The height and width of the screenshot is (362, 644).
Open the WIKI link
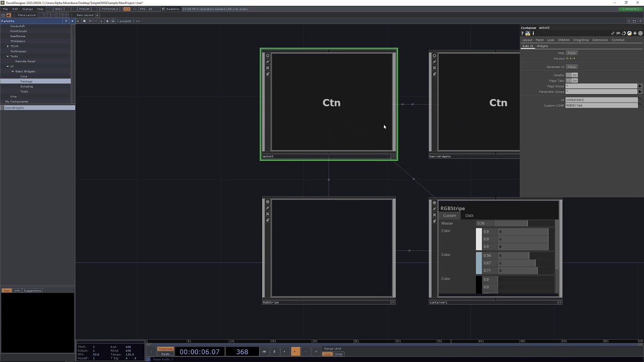(x=59, y=9)
